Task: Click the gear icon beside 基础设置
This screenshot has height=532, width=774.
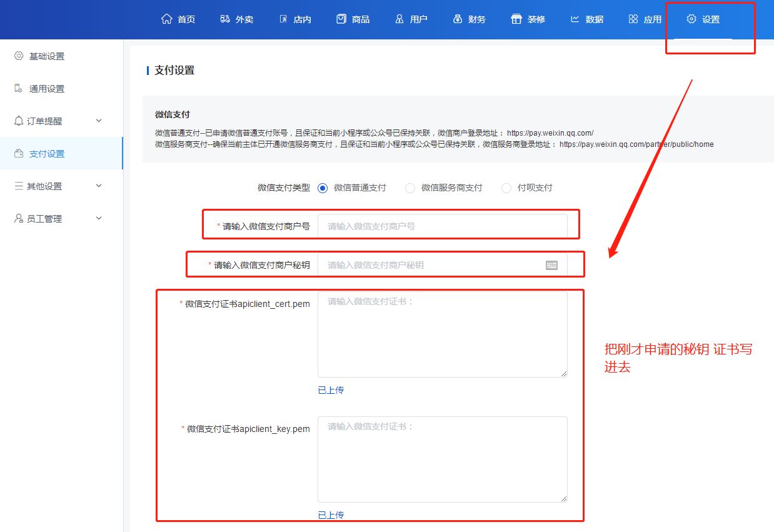Action: (x=19, y=56)
